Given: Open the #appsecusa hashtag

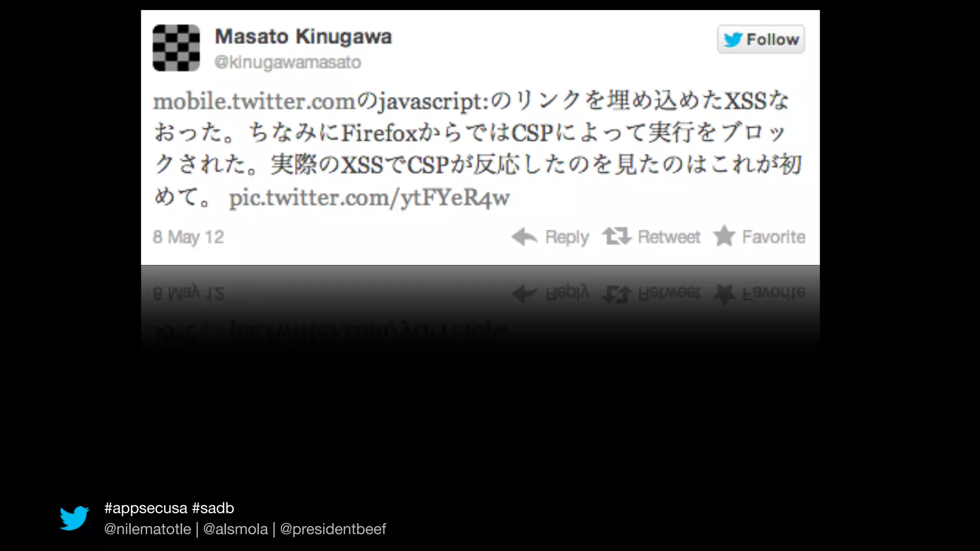Looking at the screenshot, I should click(145, 508).
